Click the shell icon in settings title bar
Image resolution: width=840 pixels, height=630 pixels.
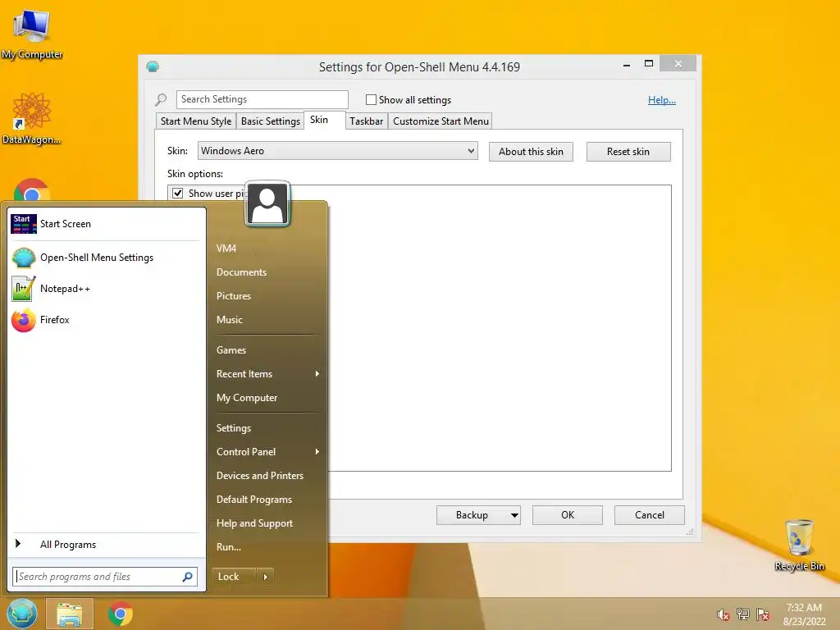click(x=153, y=66)
